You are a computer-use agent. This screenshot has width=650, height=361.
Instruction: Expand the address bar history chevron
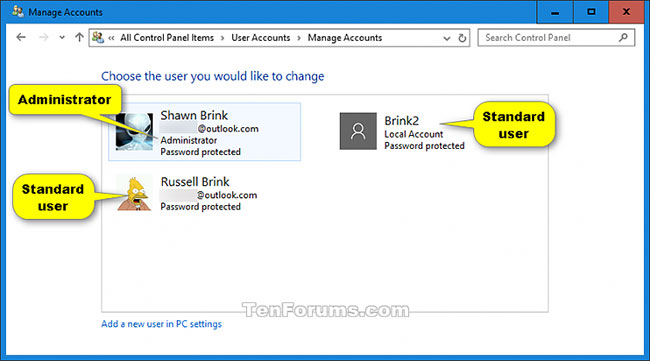click(446, 38)
